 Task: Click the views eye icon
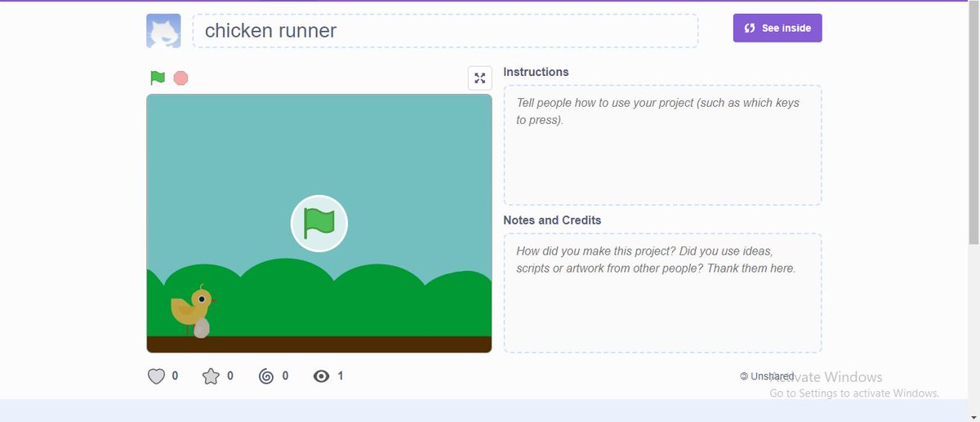tap(322, 376)
